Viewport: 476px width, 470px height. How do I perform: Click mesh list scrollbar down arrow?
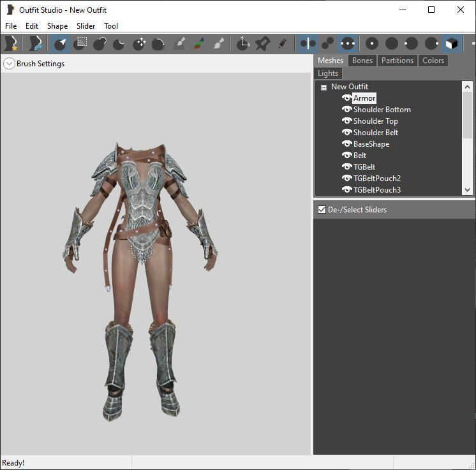(467, 190)
